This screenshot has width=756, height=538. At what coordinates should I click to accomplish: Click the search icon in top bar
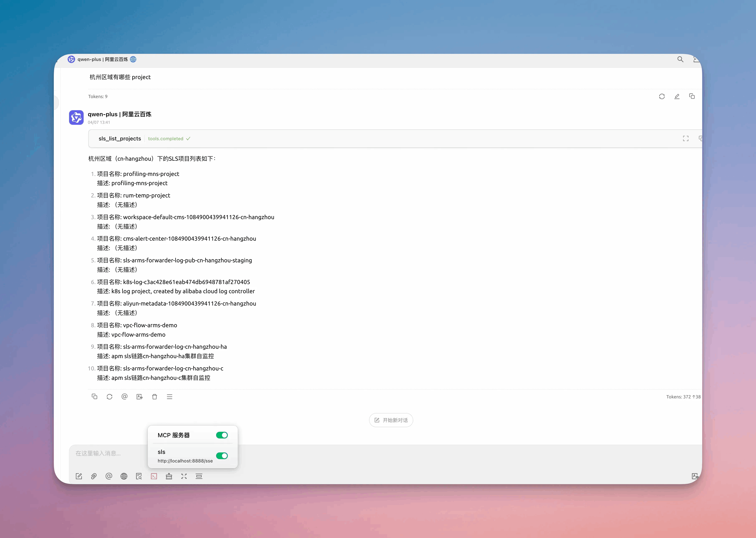click(680, 59)
